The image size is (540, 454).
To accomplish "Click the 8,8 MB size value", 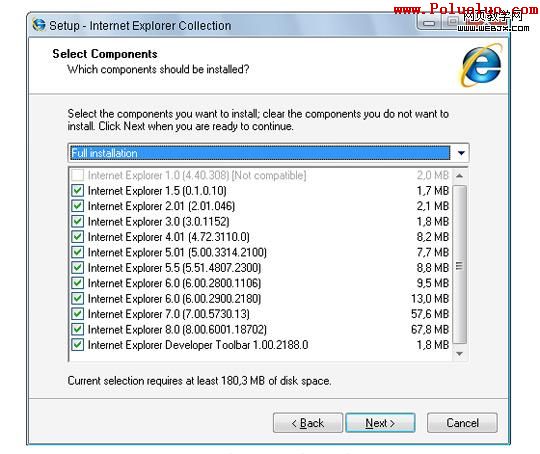I will [x=433, y=268].
